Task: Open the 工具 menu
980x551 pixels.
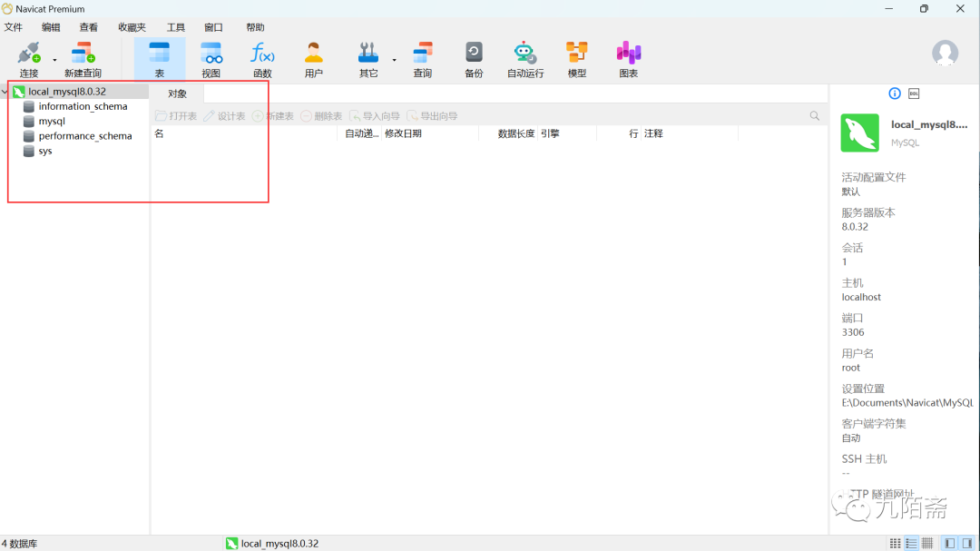Action: 176,27
